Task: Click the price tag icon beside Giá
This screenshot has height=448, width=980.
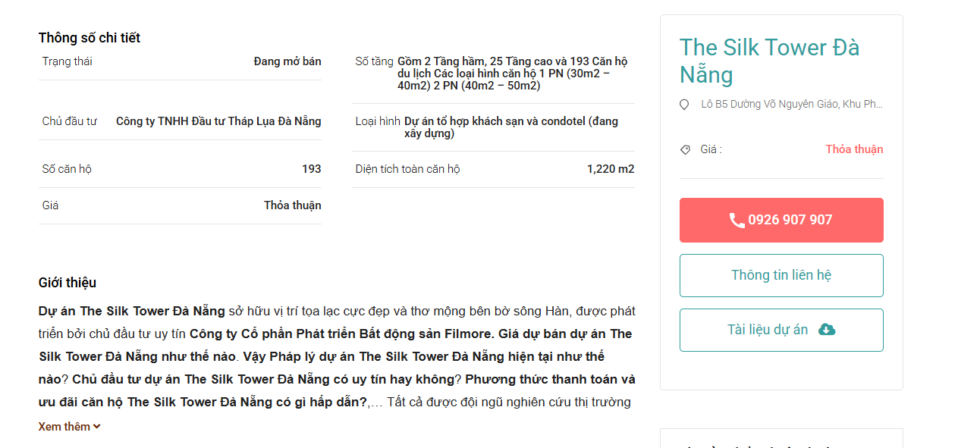Action: pos(686,150)
